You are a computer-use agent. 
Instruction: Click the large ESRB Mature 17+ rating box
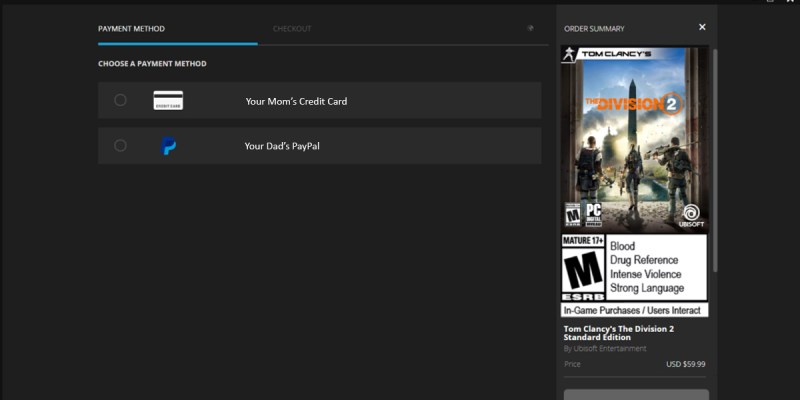pos(583,268)
